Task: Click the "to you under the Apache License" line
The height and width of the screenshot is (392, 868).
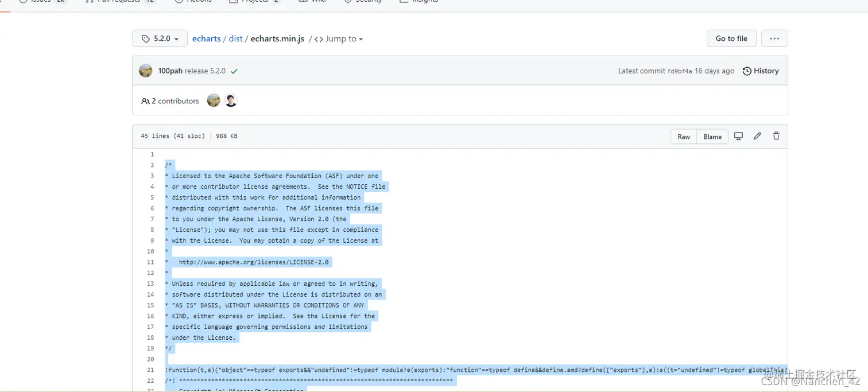Action: point(255,219)
